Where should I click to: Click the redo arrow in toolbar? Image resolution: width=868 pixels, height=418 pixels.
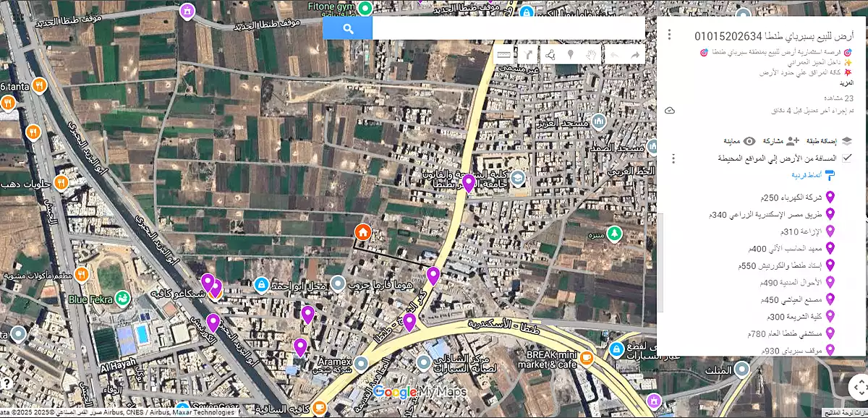click(x=635, y=55)
